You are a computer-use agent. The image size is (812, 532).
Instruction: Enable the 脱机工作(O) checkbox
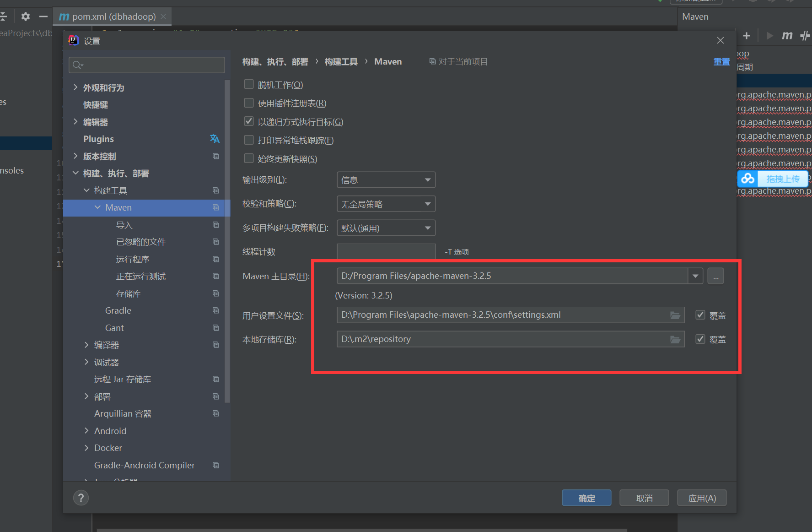click(x=249, y=84)
